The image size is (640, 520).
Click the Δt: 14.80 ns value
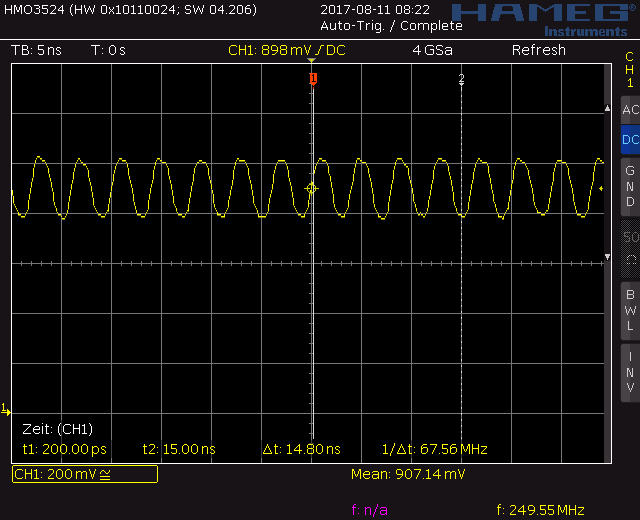301,449
